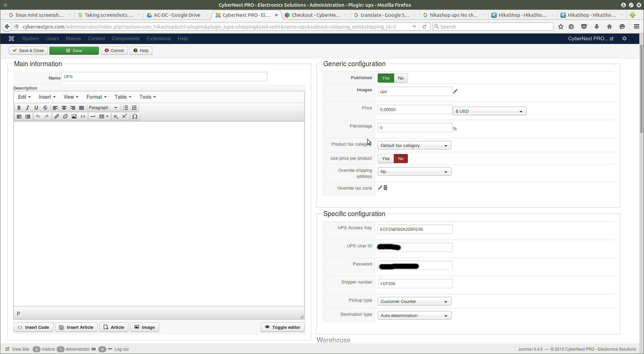The height and width of the screenshot is (354, 644).
Task: Set Published to No
Action: click(x=401, y=78)
